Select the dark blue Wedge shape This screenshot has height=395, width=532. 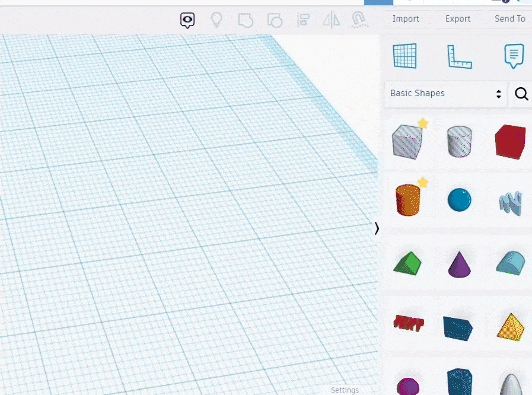[x=458, y=328]
